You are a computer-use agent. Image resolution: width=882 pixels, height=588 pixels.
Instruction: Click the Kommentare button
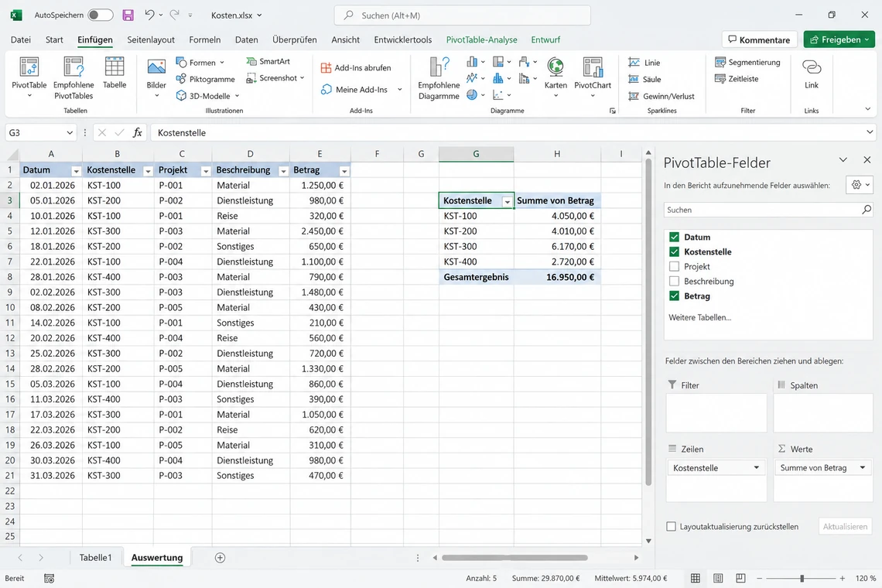760,39
